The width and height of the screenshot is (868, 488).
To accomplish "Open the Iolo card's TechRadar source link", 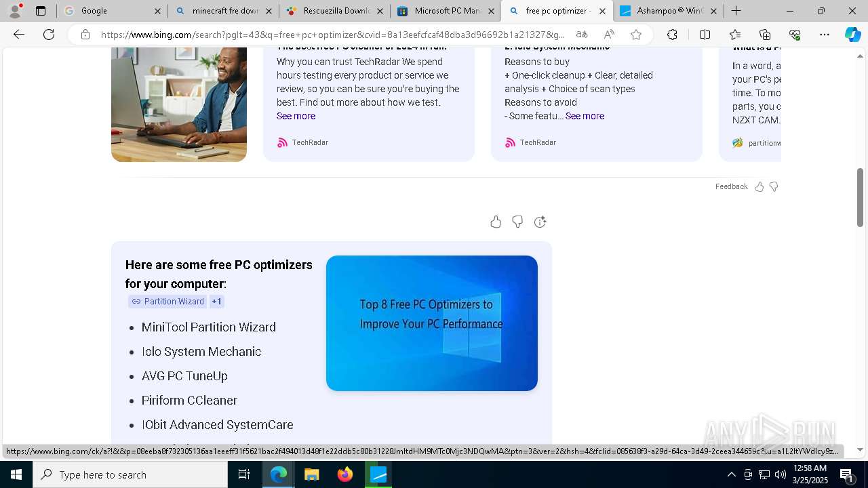I will coord(530,142).
